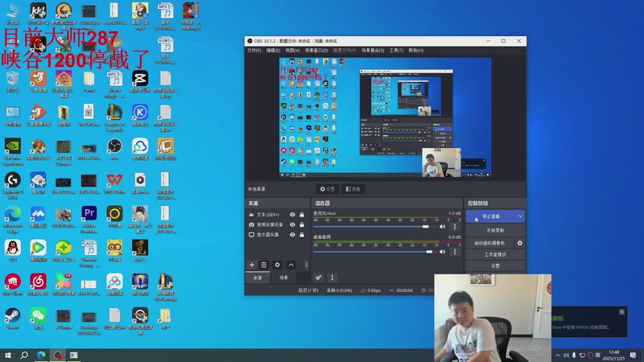
Task: Switch to the 场景 tab
Action: coord(284,278)
